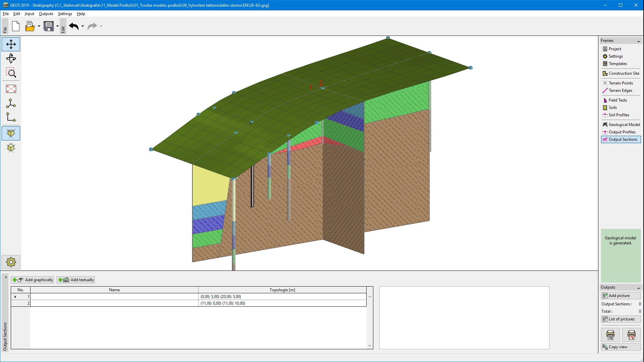Image resolution: width=644 pixels, height=362 pixels.
Task: Toggle the wireframe cube view
Action: (11, 148)
